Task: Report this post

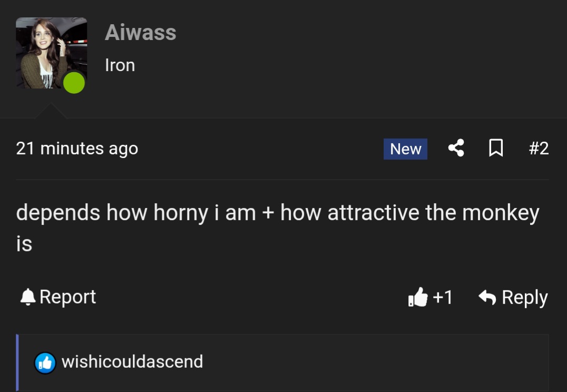Action: click(x=67, y=297)
